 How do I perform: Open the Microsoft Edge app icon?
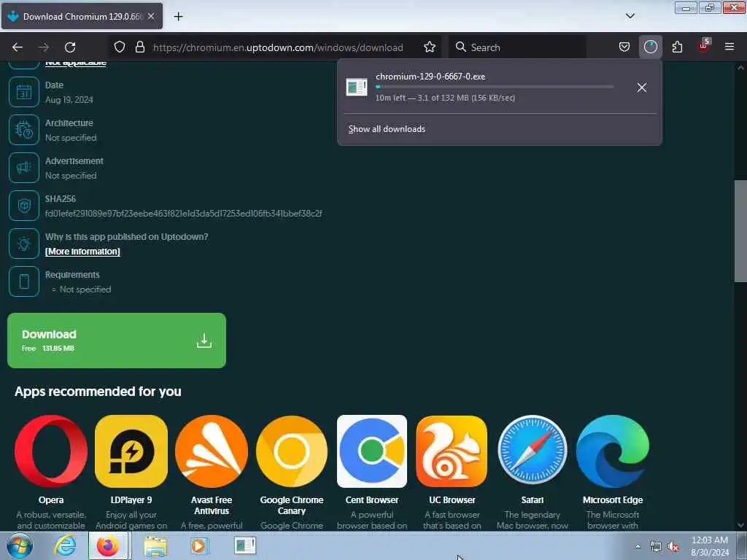coord(613,451)
